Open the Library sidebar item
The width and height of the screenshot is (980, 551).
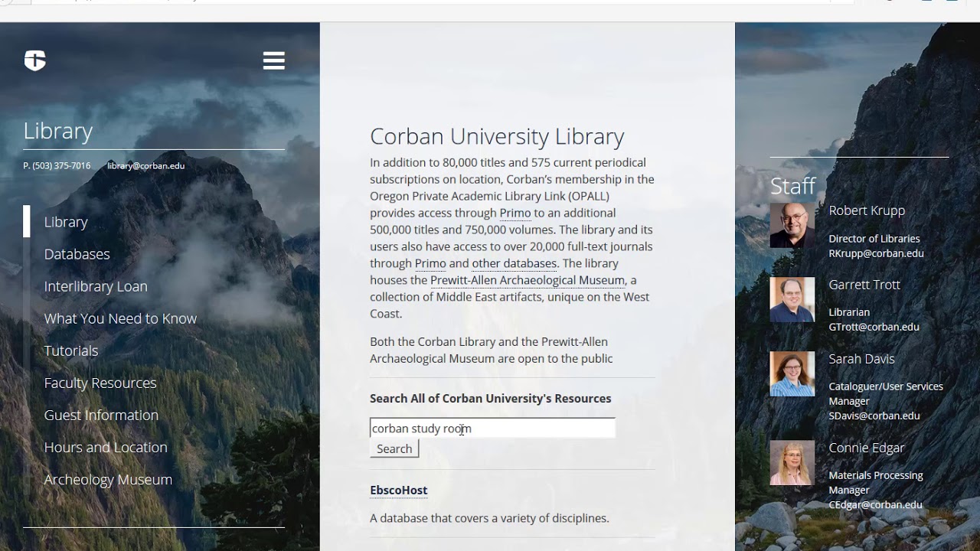click(x=66, y=222)
